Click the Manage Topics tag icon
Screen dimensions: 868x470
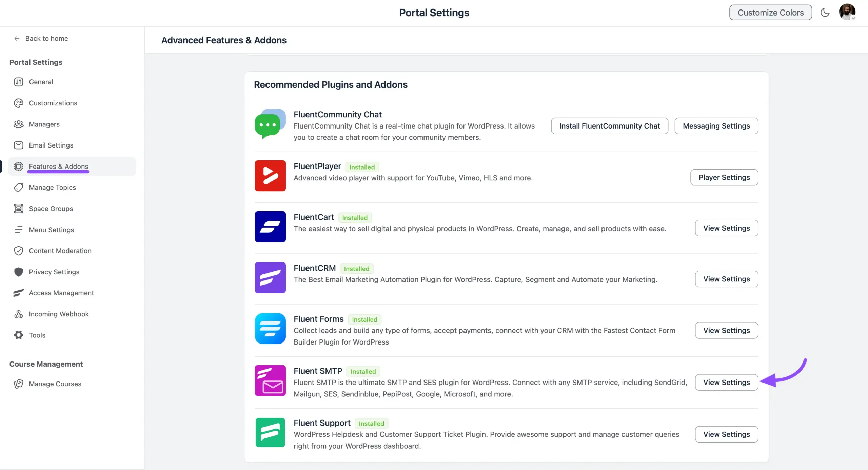pyautogui.click(x=19, y=188)
